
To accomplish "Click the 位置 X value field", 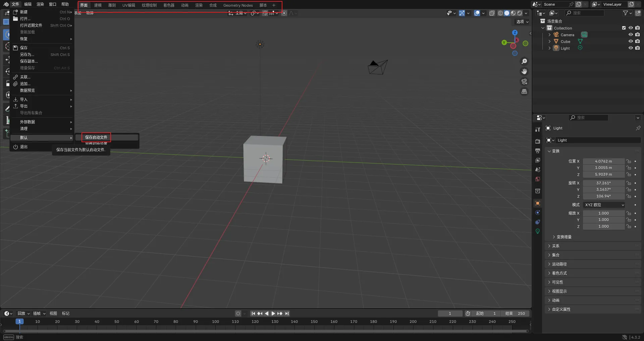I will (x=603, y=161).
